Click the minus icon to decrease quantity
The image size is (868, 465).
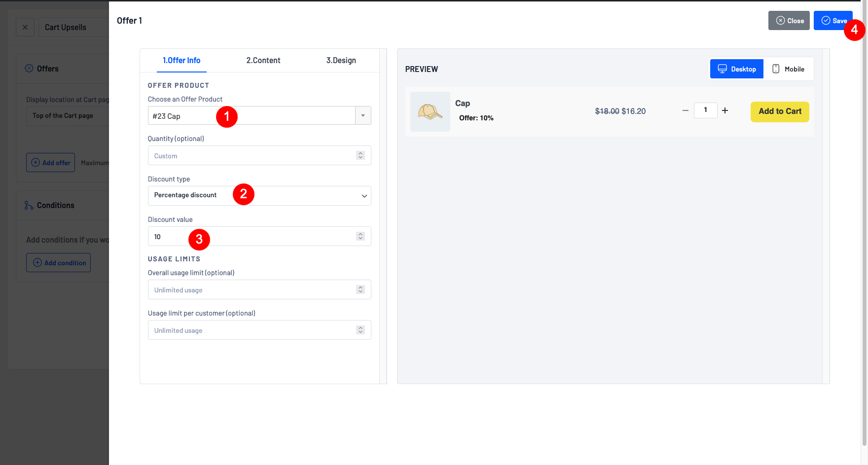(x=685, y=111)
